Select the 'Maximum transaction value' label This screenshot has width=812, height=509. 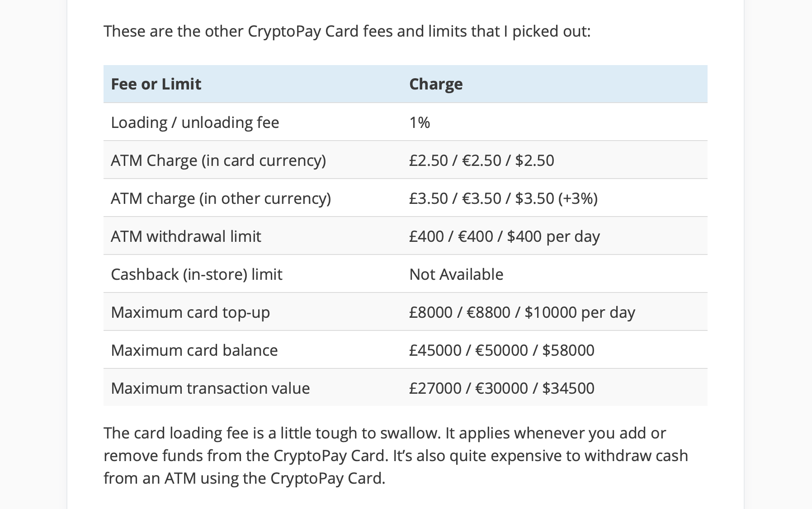pyautogui.click(x=210, y=388)
